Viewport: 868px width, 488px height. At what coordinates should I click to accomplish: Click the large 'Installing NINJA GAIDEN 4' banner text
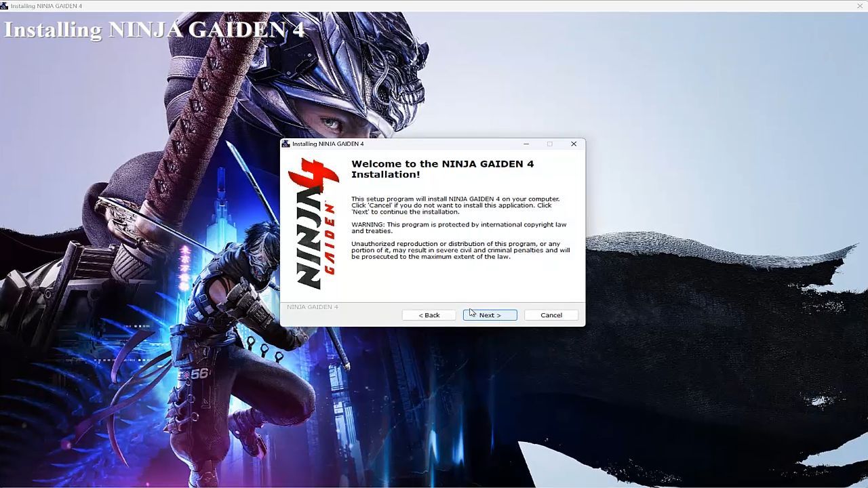coord(154,30)
